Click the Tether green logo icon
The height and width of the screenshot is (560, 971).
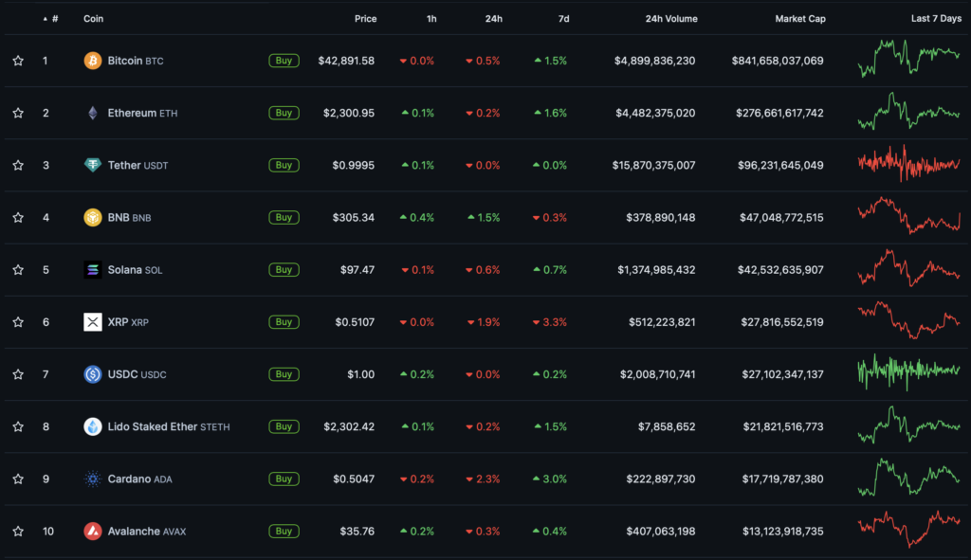[x=92, y=165]
